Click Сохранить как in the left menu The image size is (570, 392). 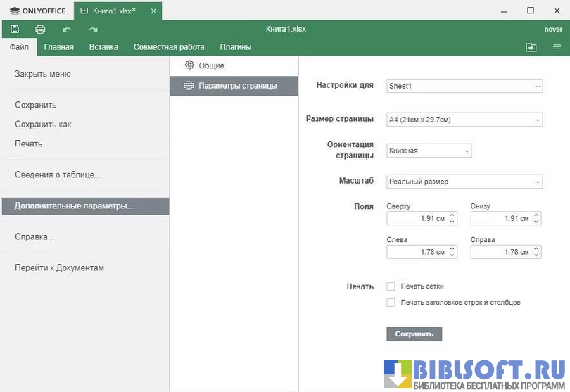click(43, 125)
